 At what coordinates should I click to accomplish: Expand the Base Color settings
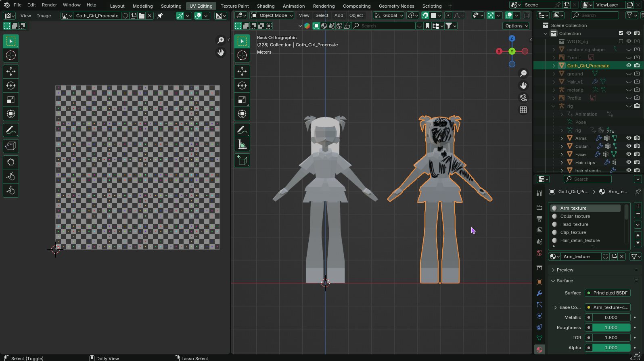(556, 307)
